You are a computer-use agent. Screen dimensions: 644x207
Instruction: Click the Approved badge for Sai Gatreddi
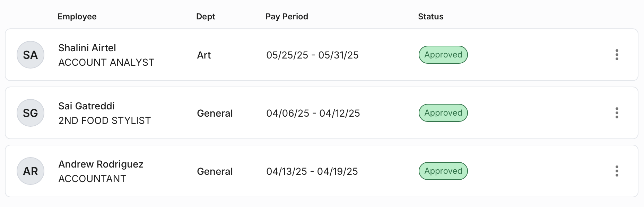point(443,113)
